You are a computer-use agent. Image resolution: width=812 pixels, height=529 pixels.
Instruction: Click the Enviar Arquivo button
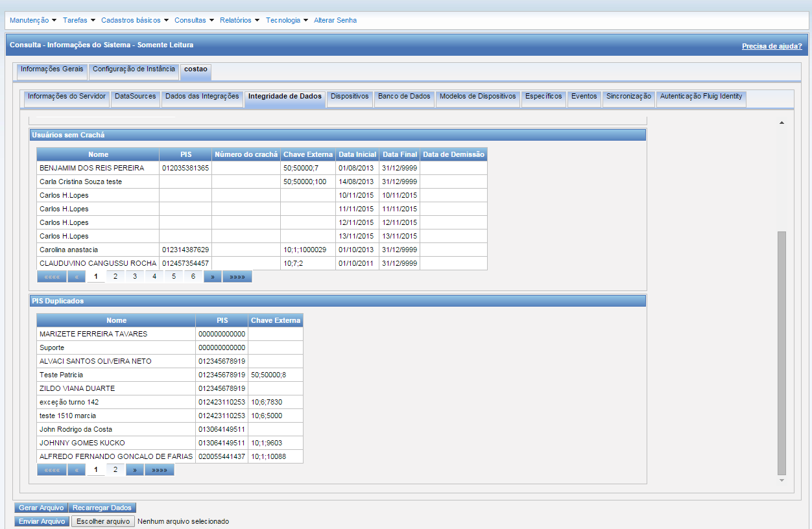42,521
